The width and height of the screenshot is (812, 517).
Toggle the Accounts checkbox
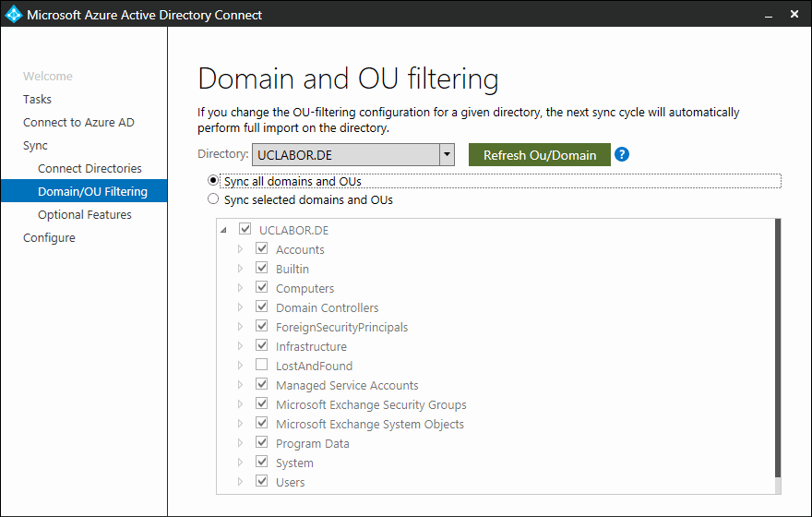261,248
